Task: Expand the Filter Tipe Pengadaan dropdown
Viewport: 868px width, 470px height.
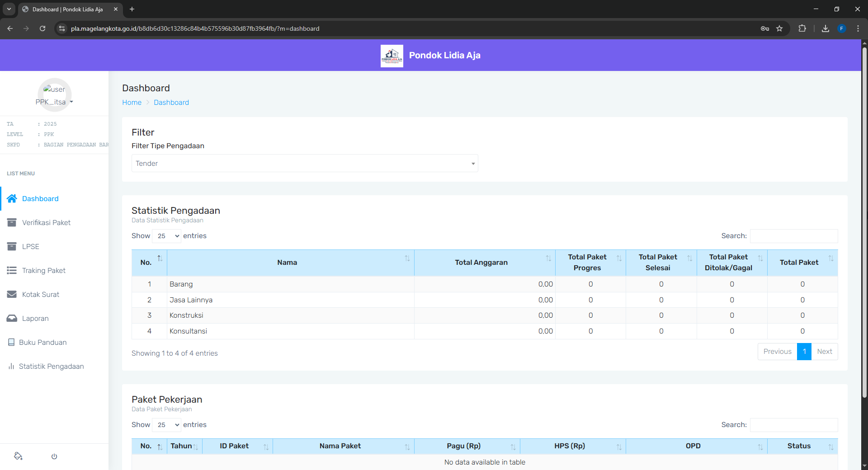Action: (x=304, y=163)
